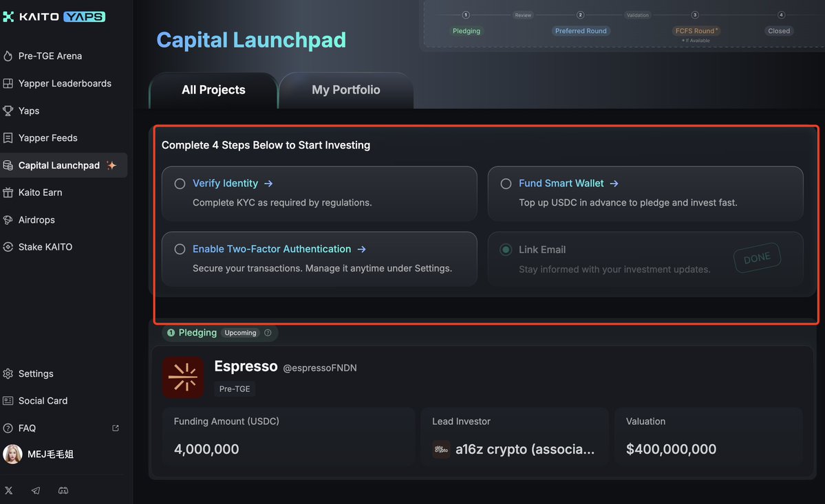Select Capital Launchpad sidebar item
Screen dimensions: 825x504
(x=64, y=165)
